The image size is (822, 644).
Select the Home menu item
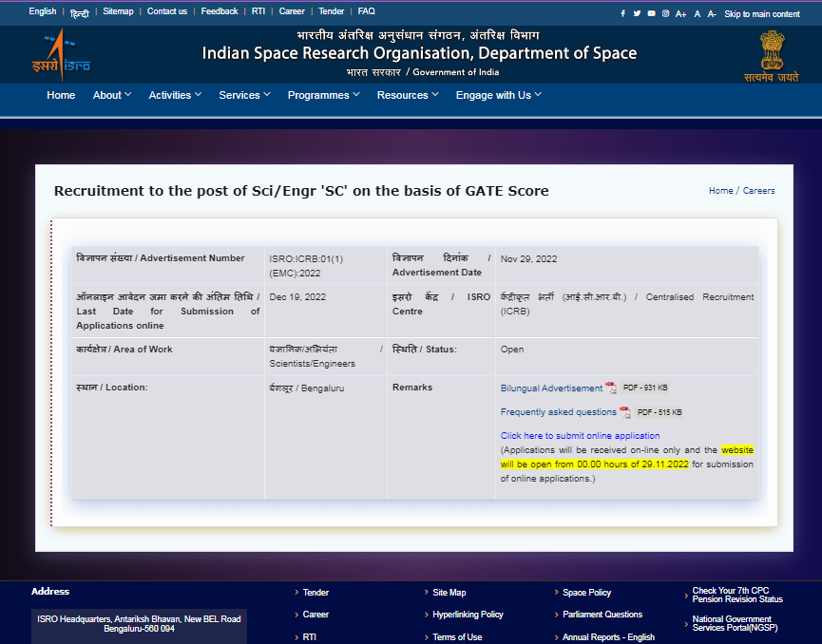pyautogui.click(x=61, y=95)
